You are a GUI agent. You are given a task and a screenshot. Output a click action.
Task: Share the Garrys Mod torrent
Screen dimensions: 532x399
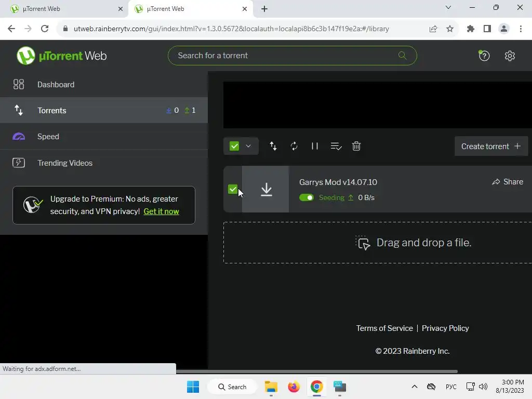point(508,182)
